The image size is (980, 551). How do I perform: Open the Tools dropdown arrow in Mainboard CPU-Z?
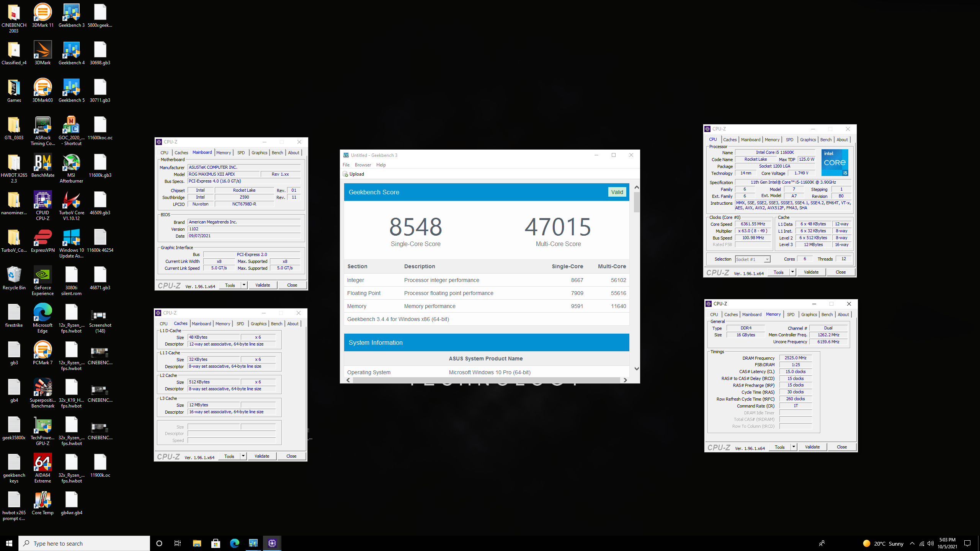point(243,285)
